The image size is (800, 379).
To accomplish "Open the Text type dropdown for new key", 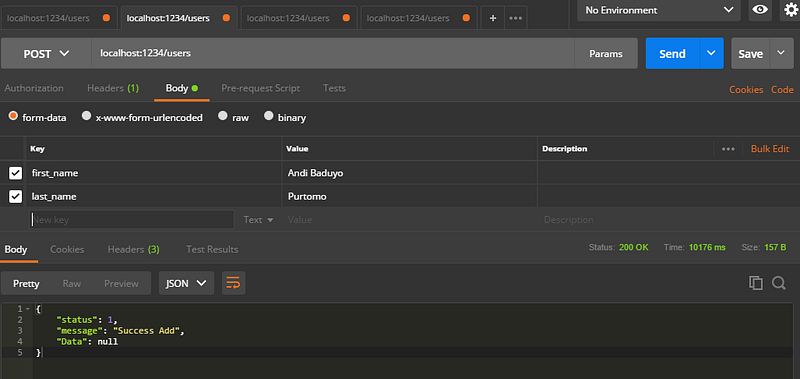I will [x=258, y=220].
